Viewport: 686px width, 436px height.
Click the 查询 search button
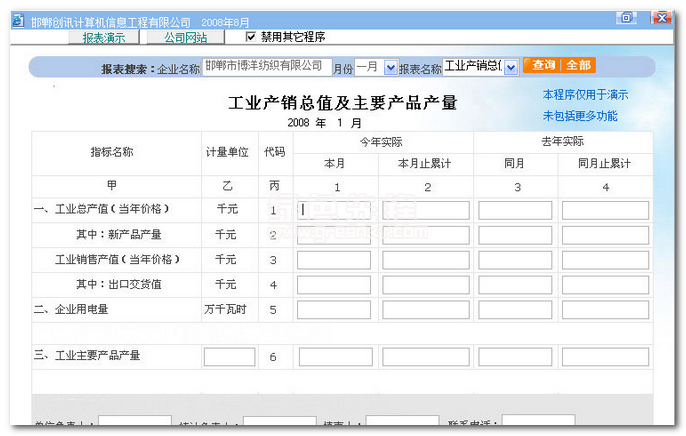[x=543, y=65]
